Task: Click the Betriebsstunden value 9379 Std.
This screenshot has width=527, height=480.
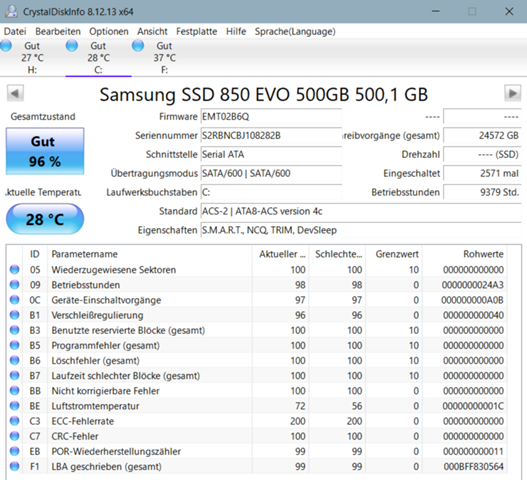Action: tap(482, 192)
